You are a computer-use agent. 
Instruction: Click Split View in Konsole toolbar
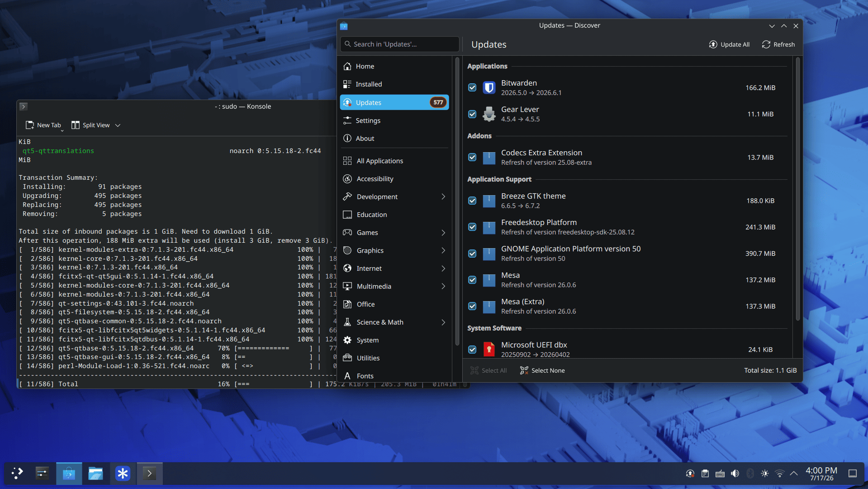pos(91,125)
